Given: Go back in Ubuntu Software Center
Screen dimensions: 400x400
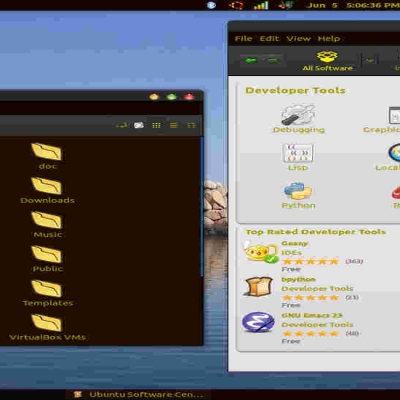Looking at the screenshot, I should pyautogui.click(x=251, y=60).
